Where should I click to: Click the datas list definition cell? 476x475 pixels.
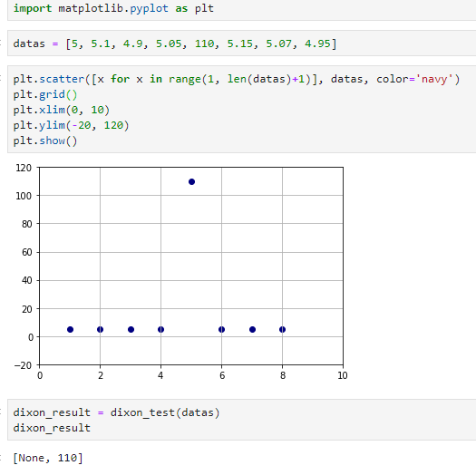click(x=242, y=44)
